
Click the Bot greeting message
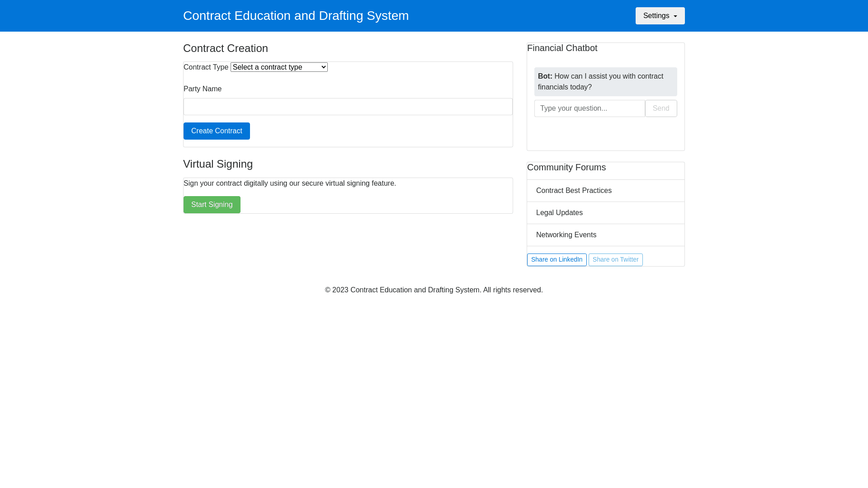[x=605, y=82]
